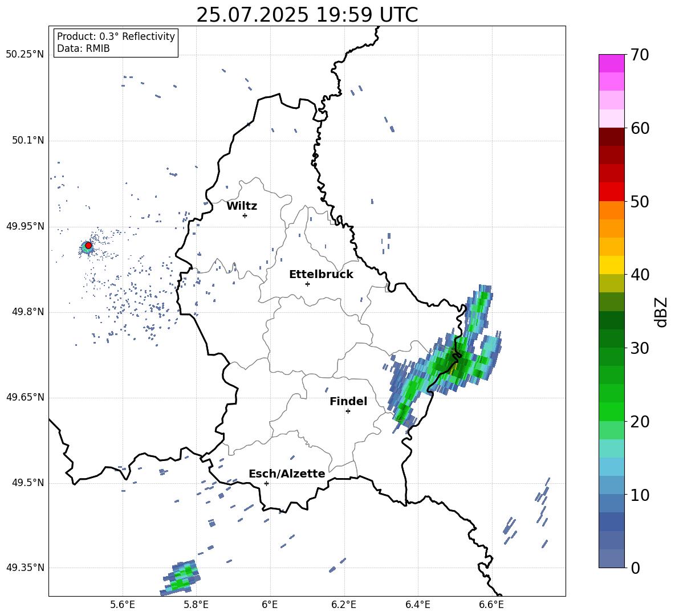Viewport: 675px width, 616px height.
Task: Pick the magenta top colorbar segment
Action: pos(612,64)
